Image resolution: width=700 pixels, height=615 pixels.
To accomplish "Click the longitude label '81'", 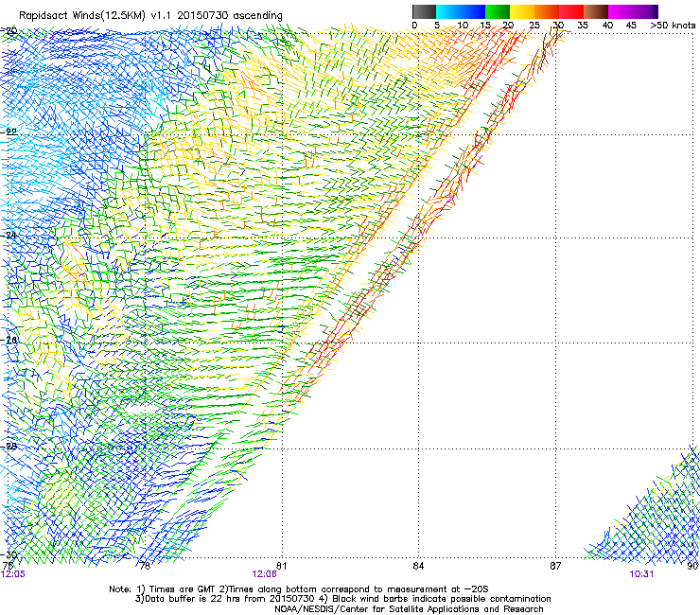I will tap(282, 566).
